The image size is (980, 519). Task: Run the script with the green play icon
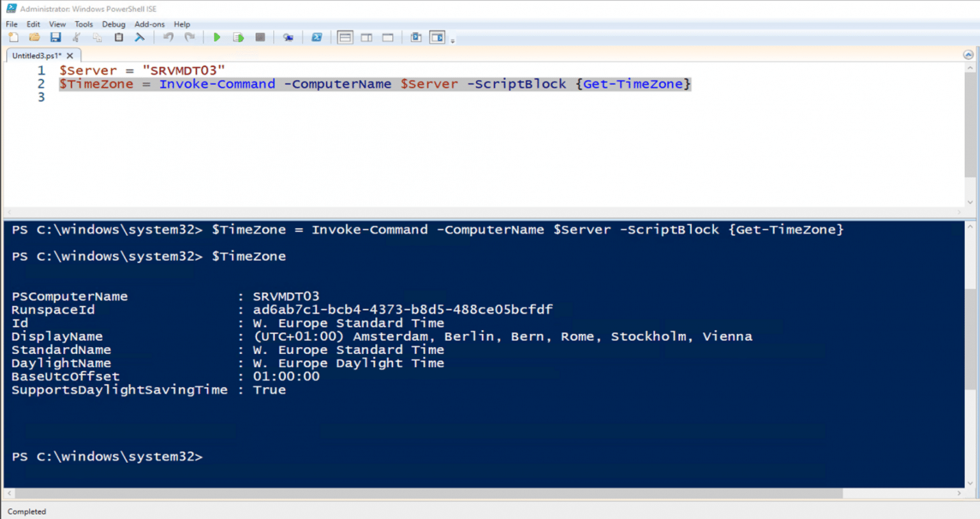pyautogui.click(x=217, y=38)
